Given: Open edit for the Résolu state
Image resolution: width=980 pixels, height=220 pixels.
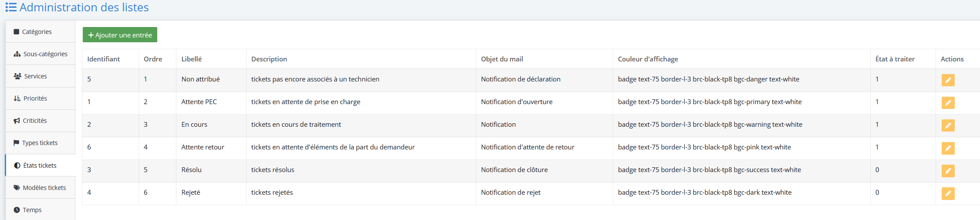Looking at the screenshot, I should (948, 171).
